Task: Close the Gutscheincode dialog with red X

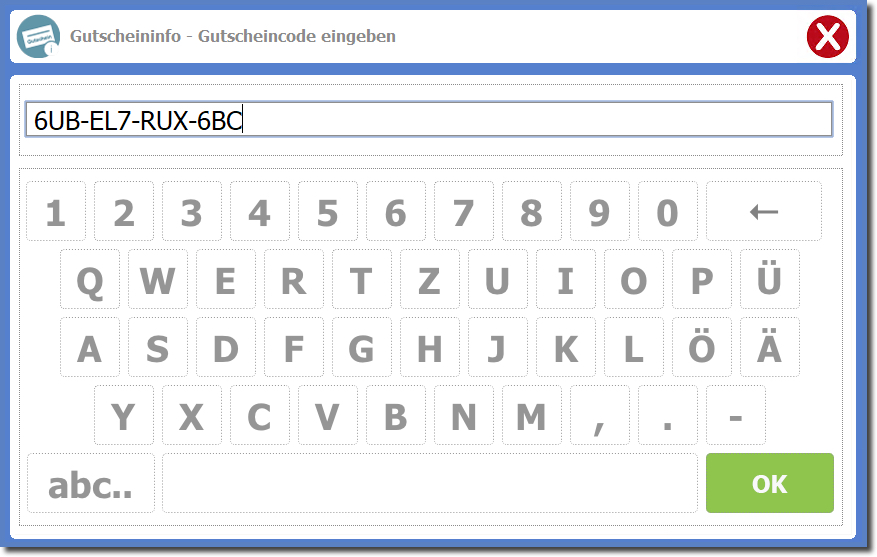Action: tap(827, 36)
